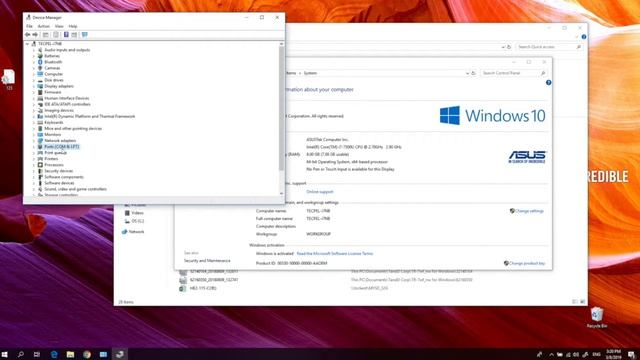Show hidden system tray icons chevron
The width and height of the screenshot is (640, 360).
point(551,355)
